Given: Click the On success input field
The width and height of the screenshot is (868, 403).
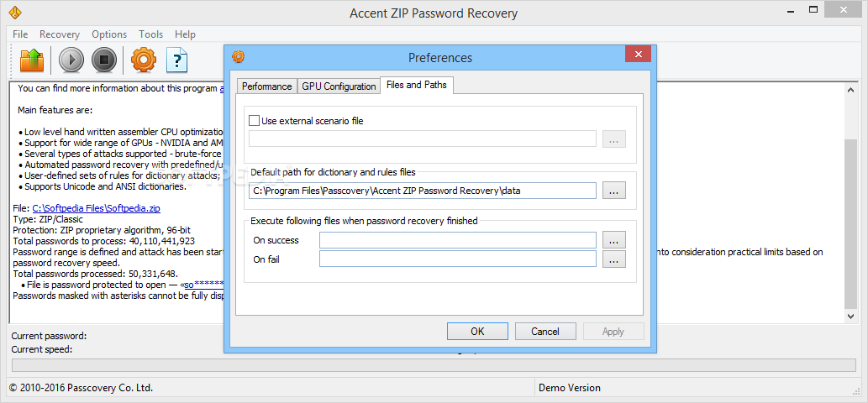Looking at the screenshot, I should coord(458,240).
